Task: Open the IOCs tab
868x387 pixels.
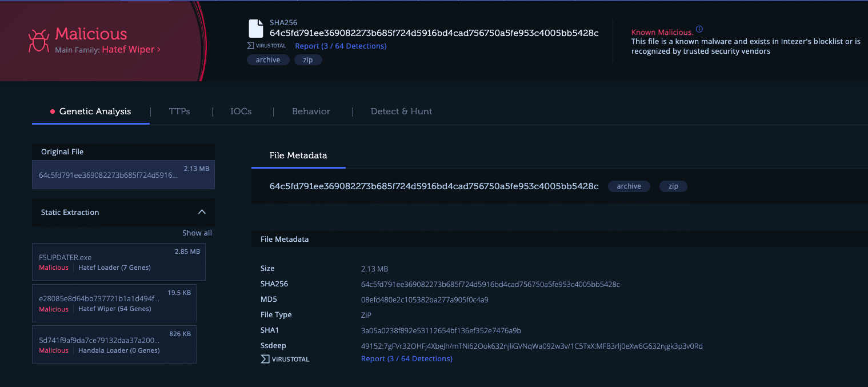Action: [x=241, y=111]
